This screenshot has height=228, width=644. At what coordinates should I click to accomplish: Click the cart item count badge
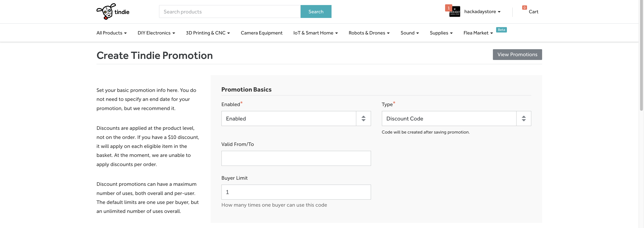524,8
